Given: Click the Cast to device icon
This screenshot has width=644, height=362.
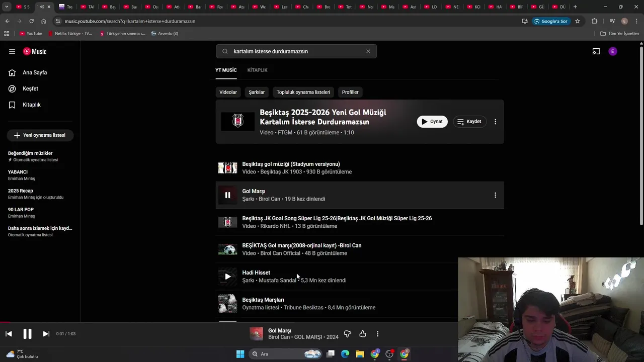Looking at the screenshot, I should click(x=596, y=51).
